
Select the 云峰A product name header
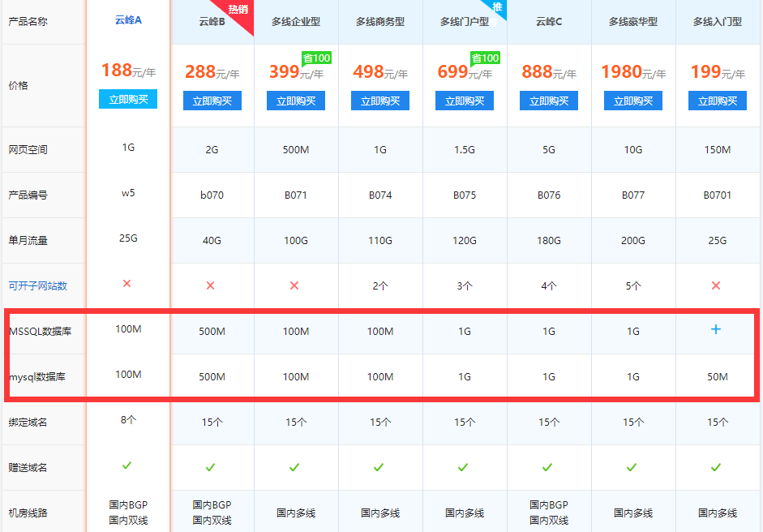pos(127,19)
